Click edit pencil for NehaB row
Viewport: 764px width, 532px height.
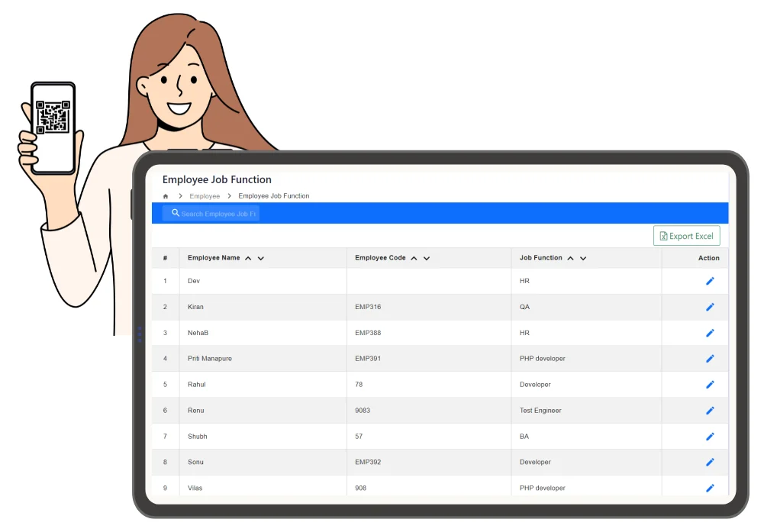pos(710,333)
